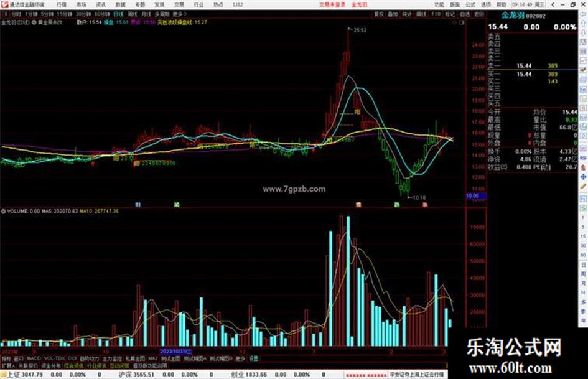588x379 pixels.
Task: Click the 自选 watchlist button
Action: pos(465,14)
